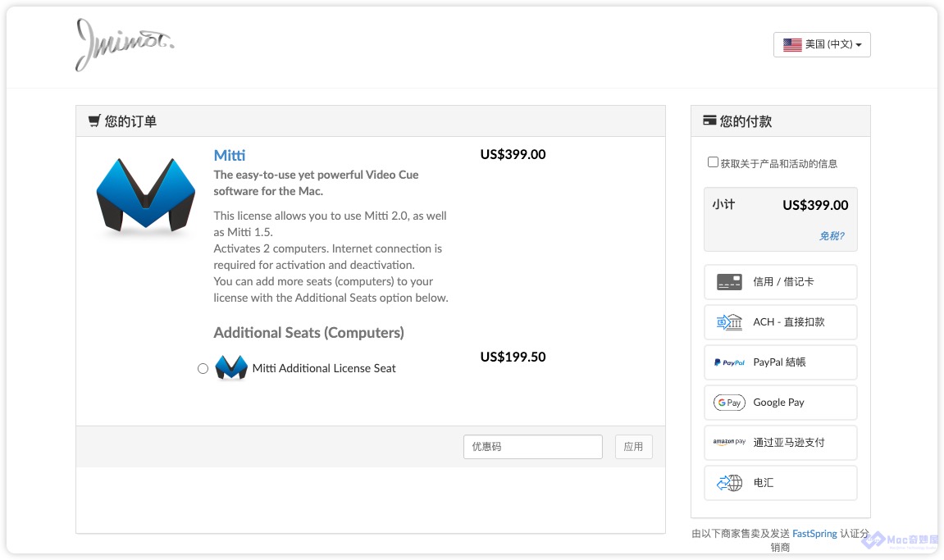Click the G Pay logo icon
The width and height of the screenshot is (944, 560).
729,403
